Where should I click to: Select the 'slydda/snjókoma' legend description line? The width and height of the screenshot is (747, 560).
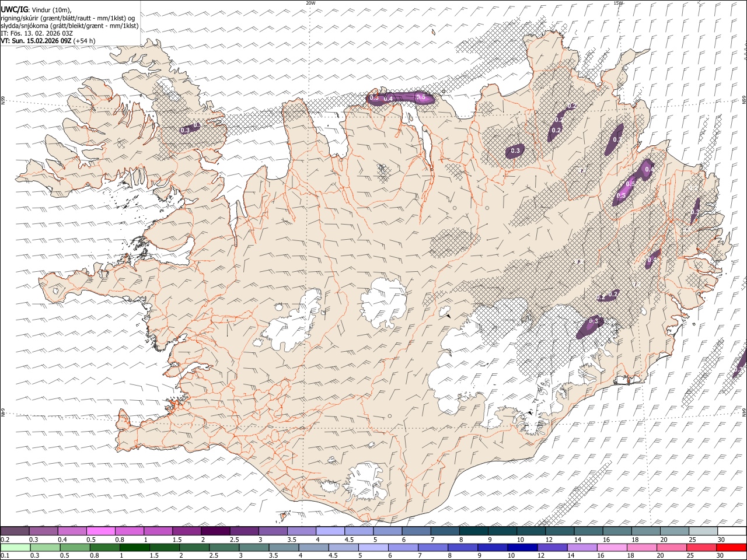[70, 26]
